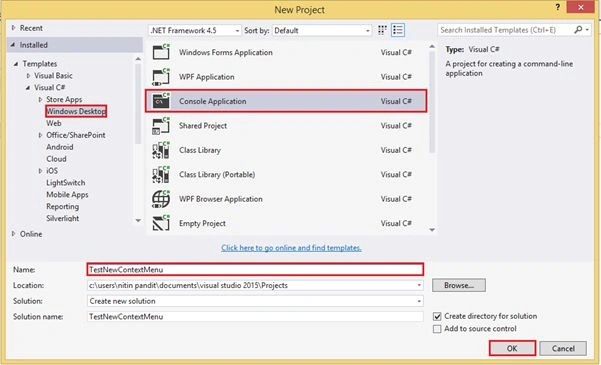The height and width of the screenshot is (365, 601).
Task: Click the Class Library template icon
Action: point(161,150)
